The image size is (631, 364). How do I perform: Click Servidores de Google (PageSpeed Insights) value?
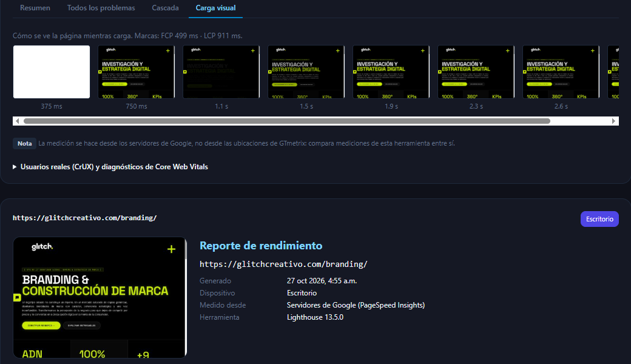[x=356, y=305]
